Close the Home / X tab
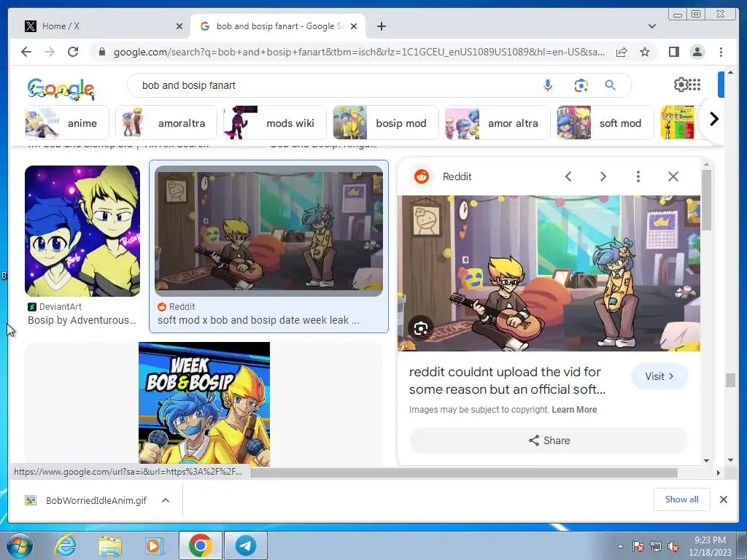Screen dimensions: 747x560 tap(179, 26)
